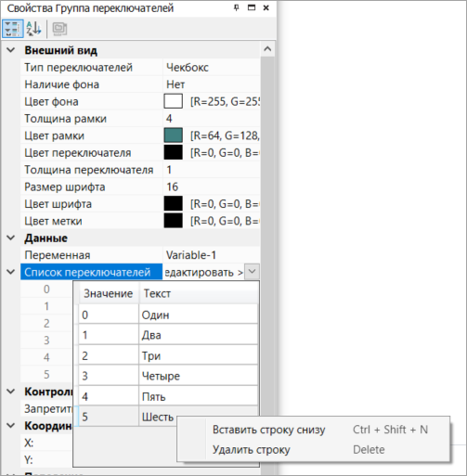
Task: Open the Цвет рамки teal color swatch
Action: (173, 135)
